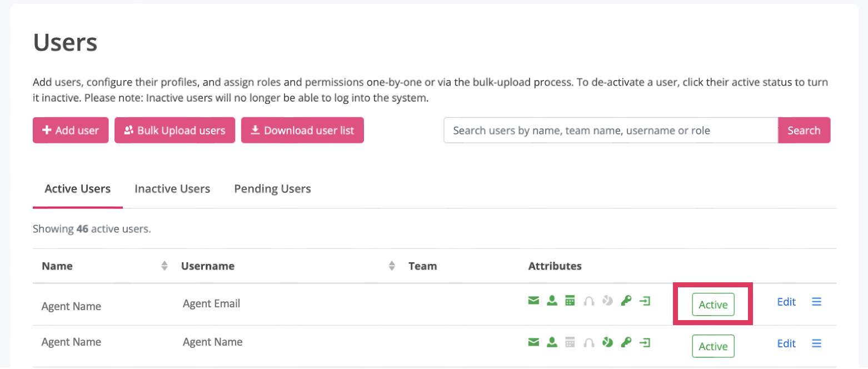This screenshot has height=369, width=868.
Task: Click the gray headset icon in first row
Action: click(589, 301)
